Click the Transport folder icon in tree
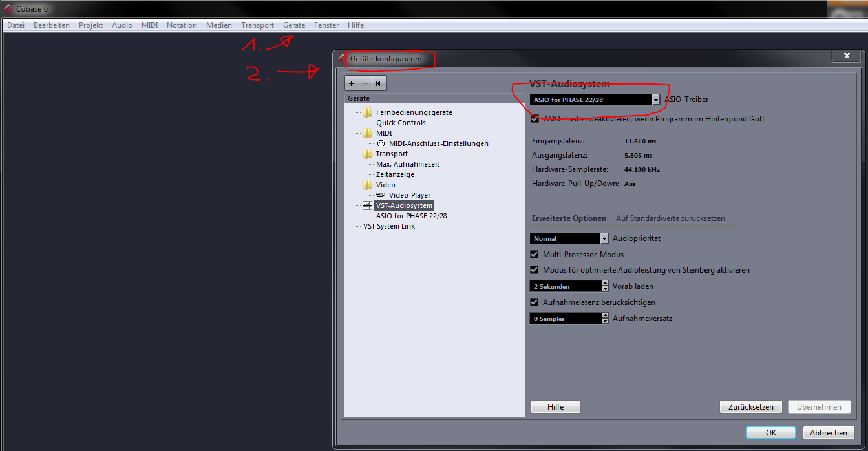Viewport: 868px width, 451px height. pos(368,154)
